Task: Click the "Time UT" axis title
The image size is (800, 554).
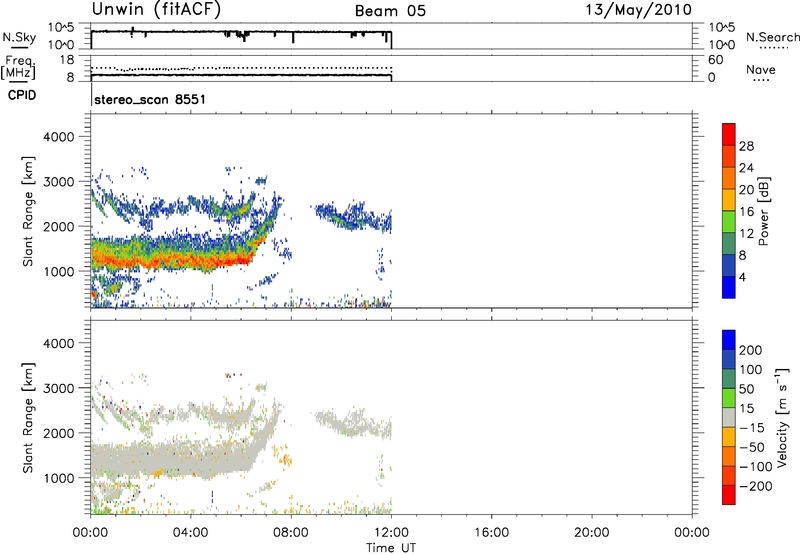Action: pyautogui.click(x=391, y=548)
